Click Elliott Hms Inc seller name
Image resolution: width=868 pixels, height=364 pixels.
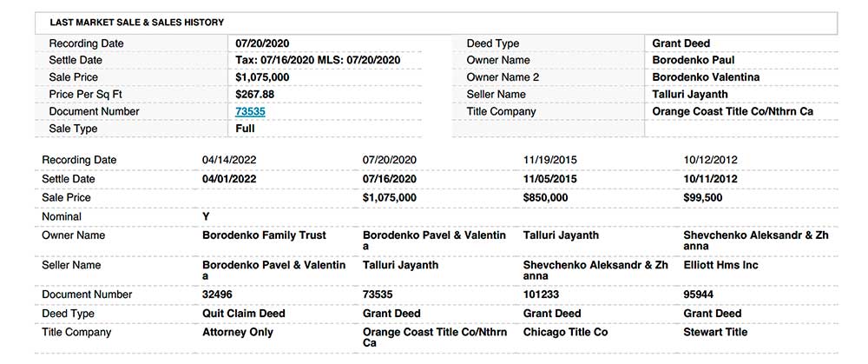tap(720, 265)
